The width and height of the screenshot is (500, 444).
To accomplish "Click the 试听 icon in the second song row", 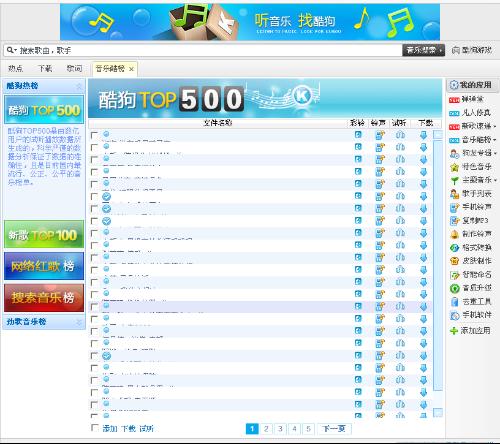I will pos(400,147).
